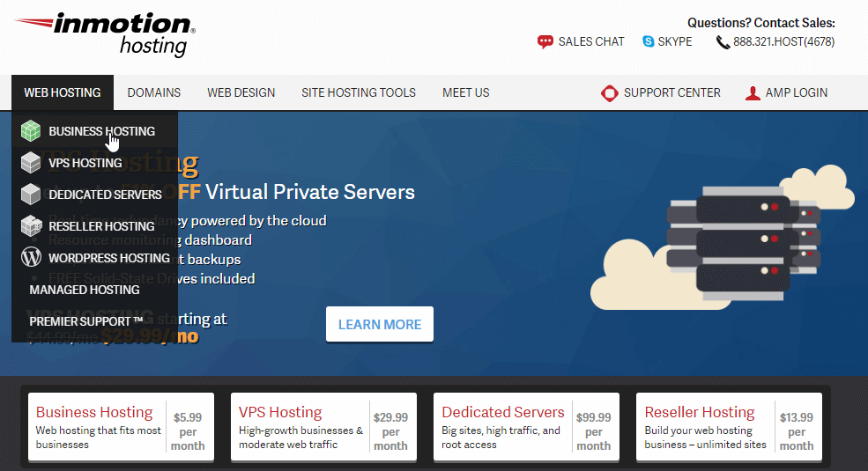Viewport: 868px width, 471px height.
Task: Open the VPS Hosting $29.99 card
Action: point(323,427)
